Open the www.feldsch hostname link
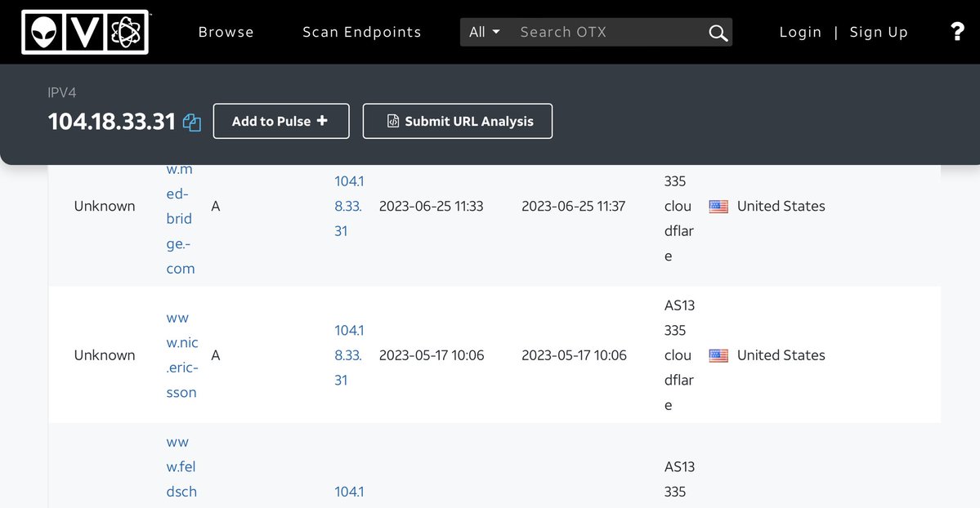980x508 pixels. coord(181,467)
